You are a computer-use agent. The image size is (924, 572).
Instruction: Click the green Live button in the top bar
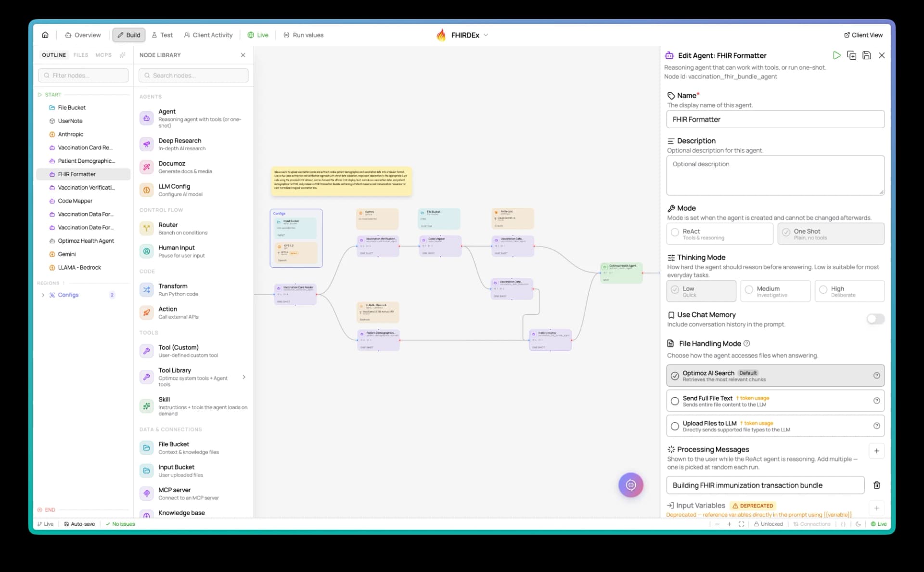[x=258, y=35]
